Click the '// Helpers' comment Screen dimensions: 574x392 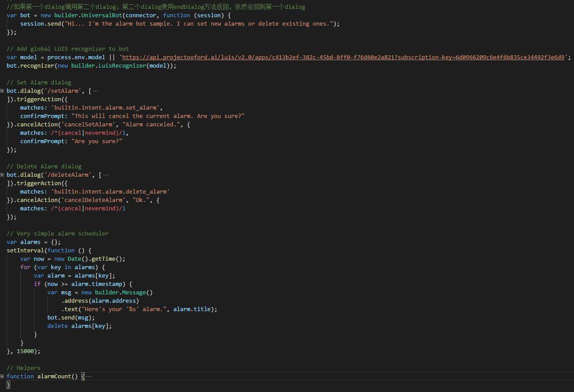23,368
